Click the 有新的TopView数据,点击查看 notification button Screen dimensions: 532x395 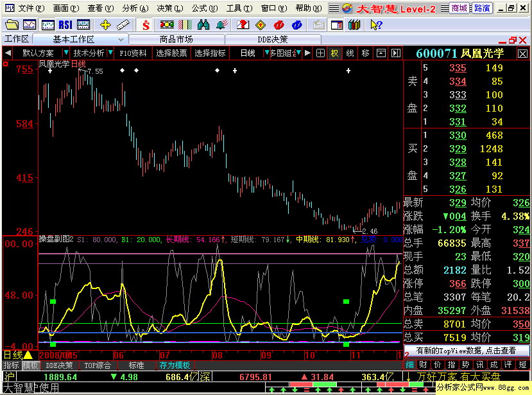[x=466, y=351]
